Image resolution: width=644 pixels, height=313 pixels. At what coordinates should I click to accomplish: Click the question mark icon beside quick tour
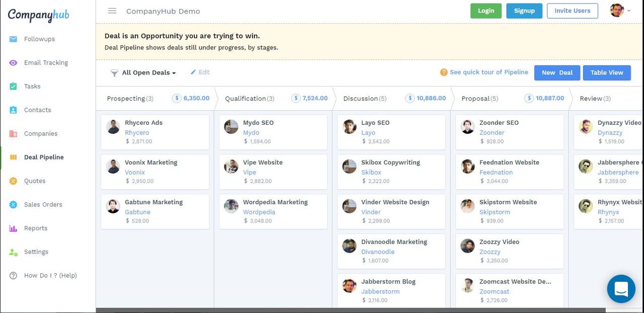click(x=444, y=72)
